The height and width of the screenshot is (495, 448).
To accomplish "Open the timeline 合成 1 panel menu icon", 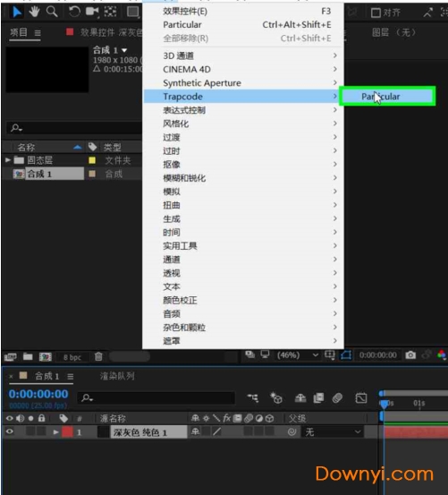I will click(x=71, y=376).
